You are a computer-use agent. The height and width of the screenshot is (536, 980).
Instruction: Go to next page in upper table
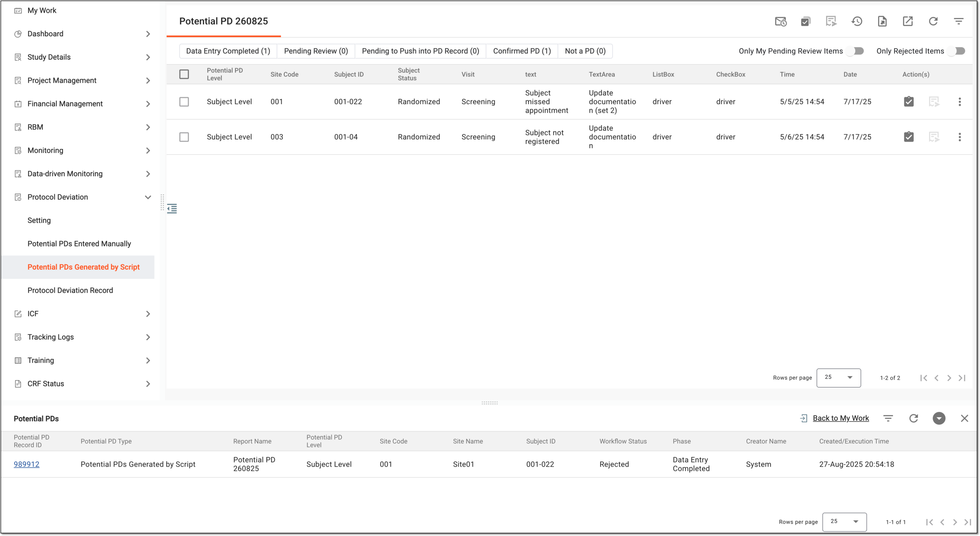[949, 378]
